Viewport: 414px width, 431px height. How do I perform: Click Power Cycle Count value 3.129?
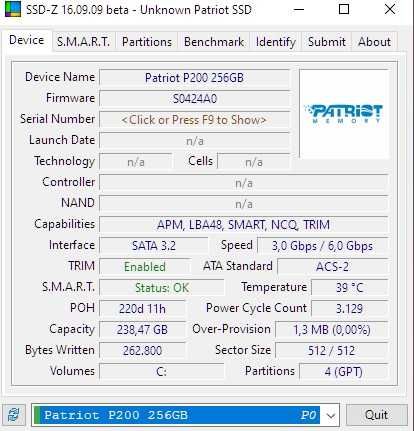pyautogui.click(x=350, y=309)
